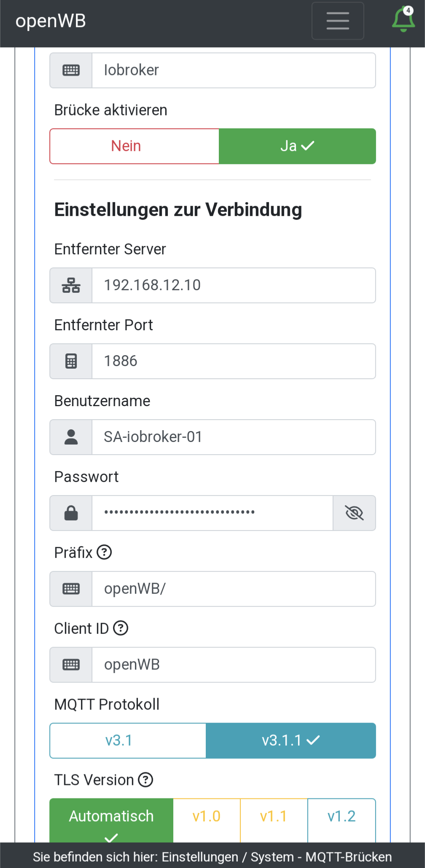Select MQTT protocol v3.1.1
The height and width of the screenshot is (868, 425).
(x=291, y=741)
